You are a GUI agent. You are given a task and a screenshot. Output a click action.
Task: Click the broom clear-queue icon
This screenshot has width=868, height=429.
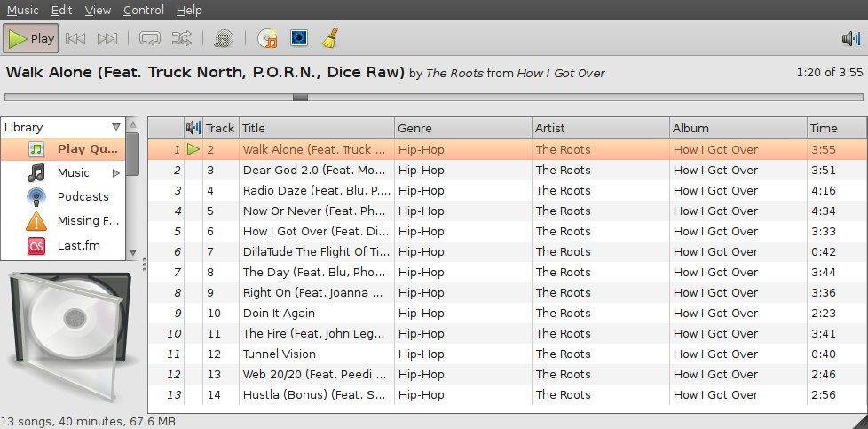tap(330, 38)
